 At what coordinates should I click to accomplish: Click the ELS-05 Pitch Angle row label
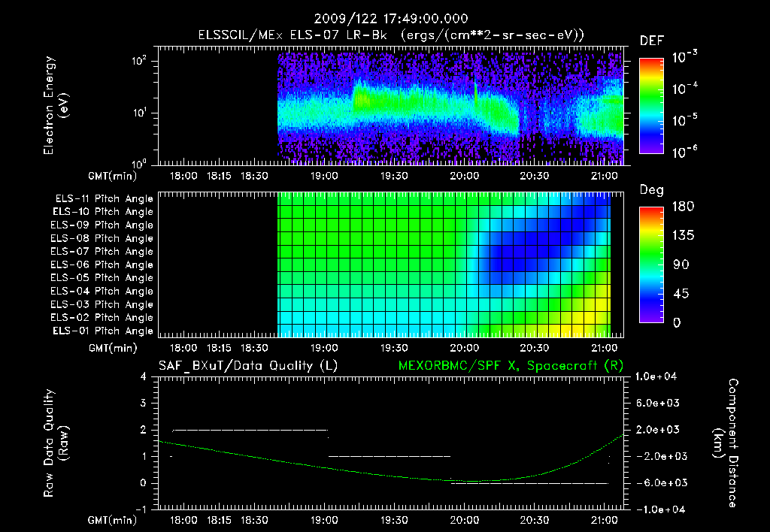coord(102,278)
